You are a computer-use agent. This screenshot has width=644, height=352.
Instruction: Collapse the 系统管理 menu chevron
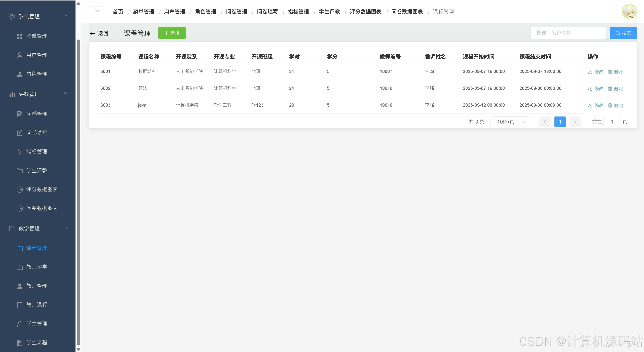[66, 16]
